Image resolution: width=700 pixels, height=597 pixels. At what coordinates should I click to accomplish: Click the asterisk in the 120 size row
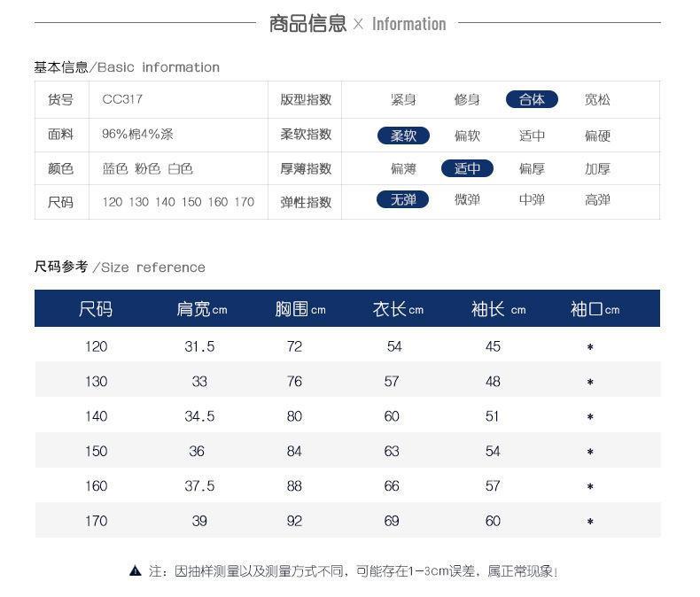click(x=590, y=346)
